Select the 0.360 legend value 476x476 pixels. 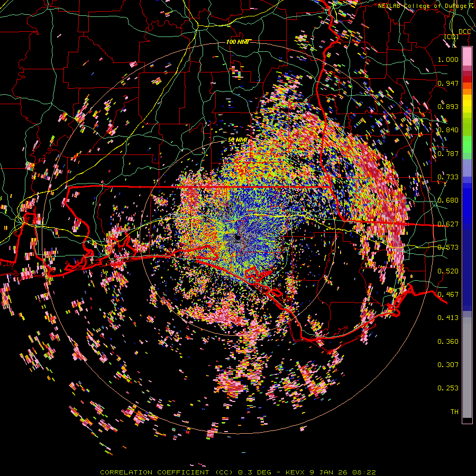(448, 341)
